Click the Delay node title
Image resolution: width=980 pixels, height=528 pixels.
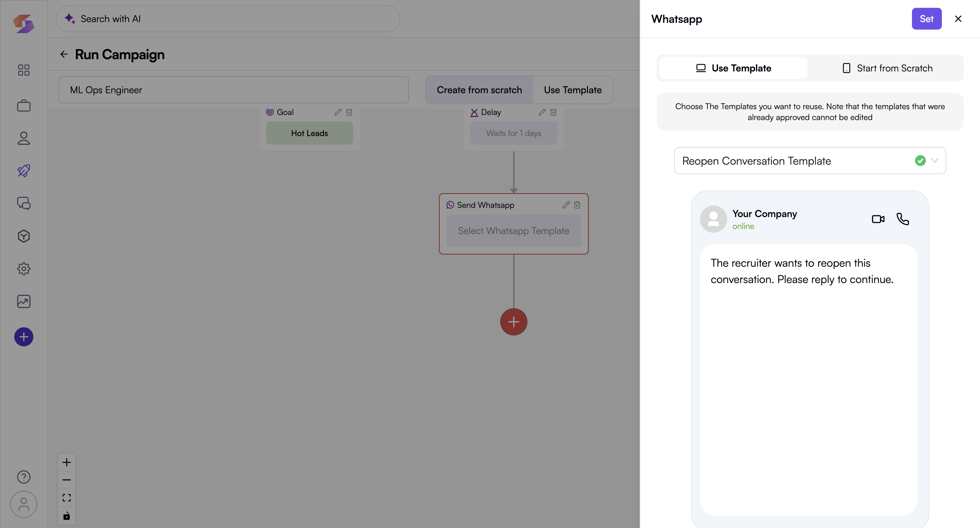tap(491, 112)
